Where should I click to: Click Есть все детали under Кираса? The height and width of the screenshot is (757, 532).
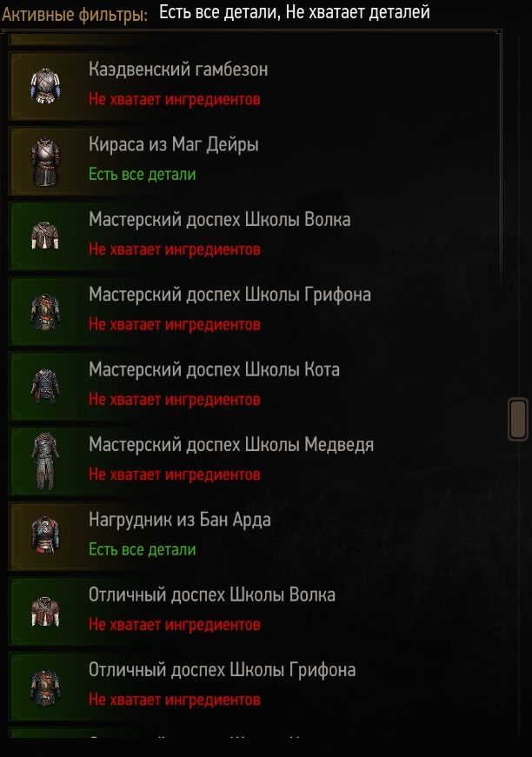click(x=142, y=175)
